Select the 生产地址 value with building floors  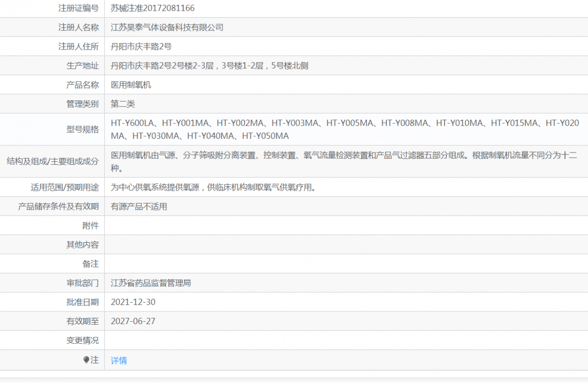pyautogui.click(x=209, y=66)
